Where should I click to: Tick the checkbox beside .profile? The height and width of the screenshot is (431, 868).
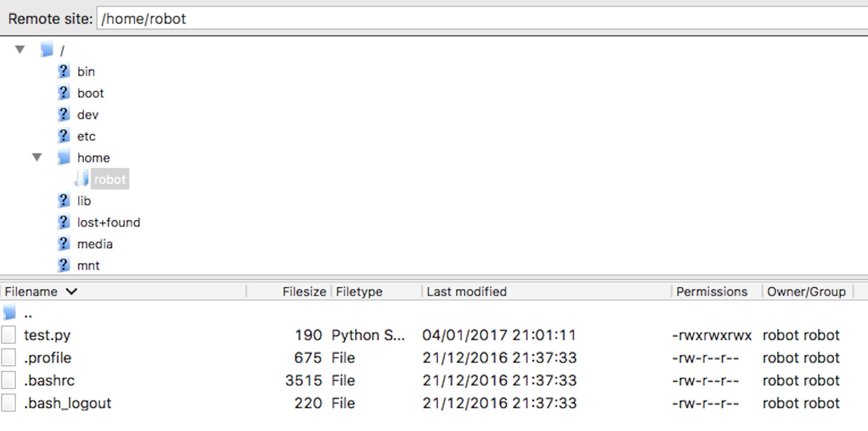(x=9, y=357)
